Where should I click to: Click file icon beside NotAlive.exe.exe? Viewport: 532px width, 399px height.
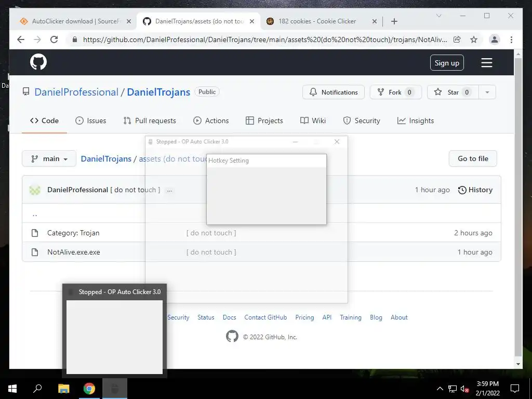[35, 252]
